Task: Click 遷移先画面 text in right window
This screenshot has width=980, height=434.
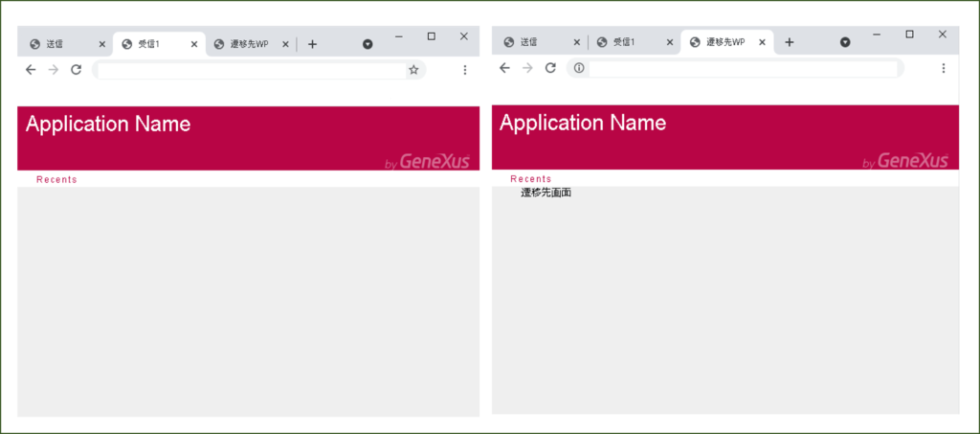Action: (546, 193)
